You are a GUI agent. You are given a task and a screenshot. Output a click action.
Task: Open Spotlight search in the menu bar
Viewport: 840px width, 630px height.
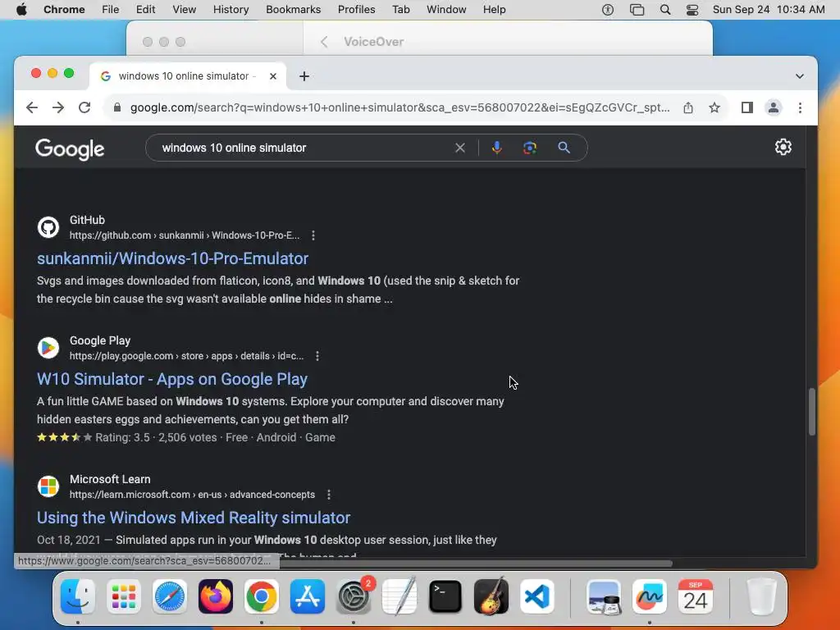pyautogui.click(x=664, y=10)
